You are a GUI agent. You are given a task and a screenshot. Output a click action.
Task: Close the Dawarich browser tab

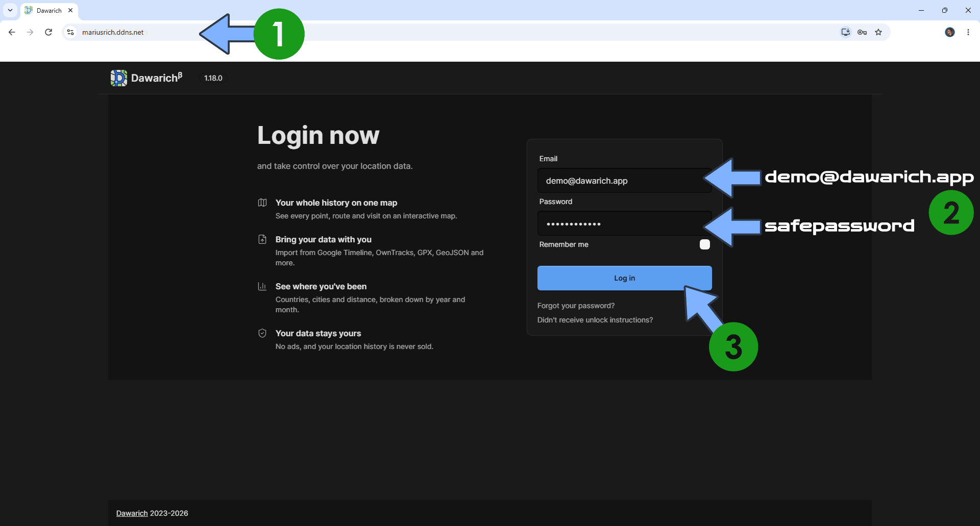(x=70, y=10)
